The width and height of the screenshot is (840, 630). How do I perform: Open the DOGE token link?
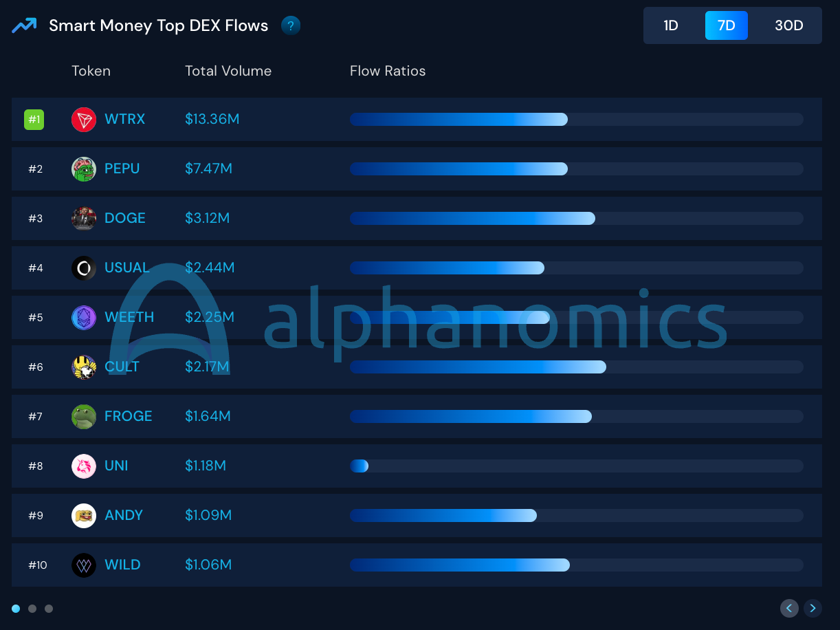point(125,218)
